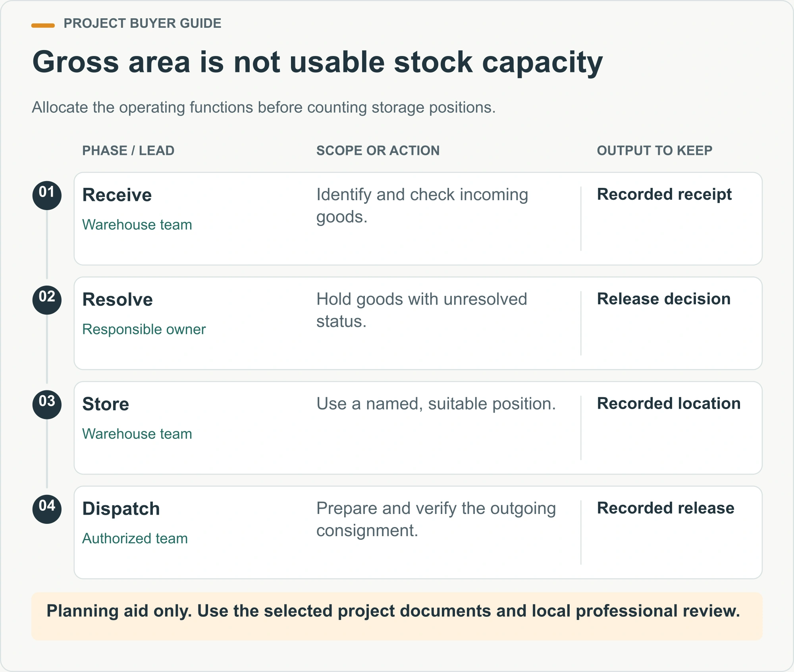Click the 'PHASE / LEAD' column header
The image size is (794, 672).
pyautogui.click(x=128, y=151)
